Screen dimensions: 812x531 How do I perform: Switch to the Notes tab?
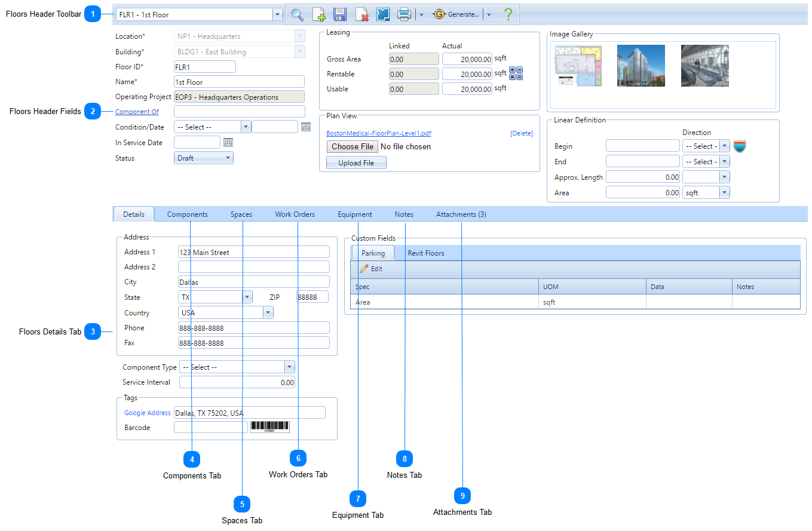[x=404, y=214]
